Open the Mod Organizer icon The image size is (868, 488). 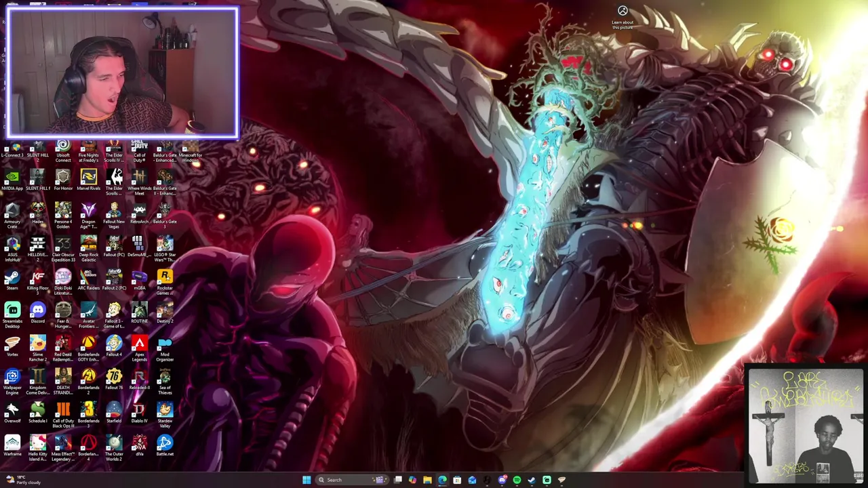click(x=165, y=349)
